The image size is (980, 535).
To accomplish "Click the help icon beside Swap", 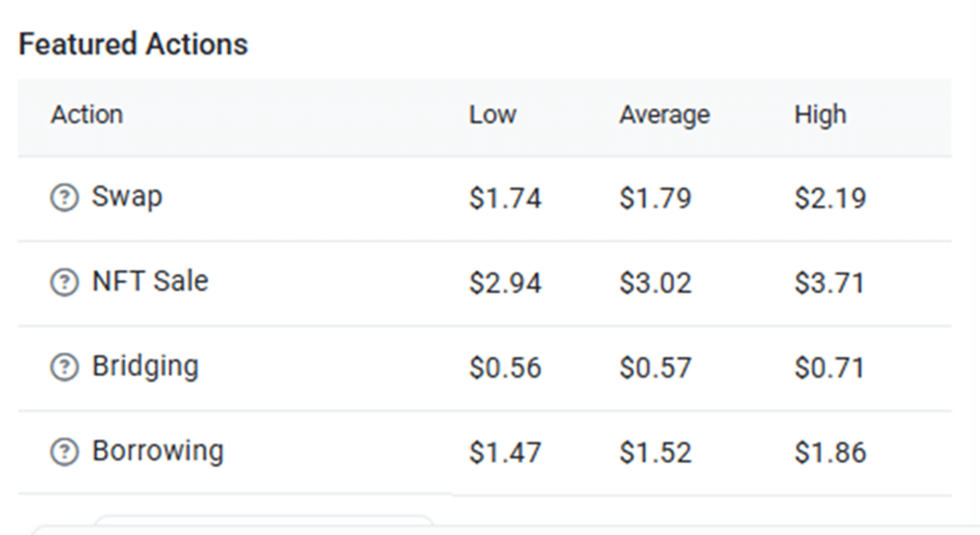I will pos(64,198).
